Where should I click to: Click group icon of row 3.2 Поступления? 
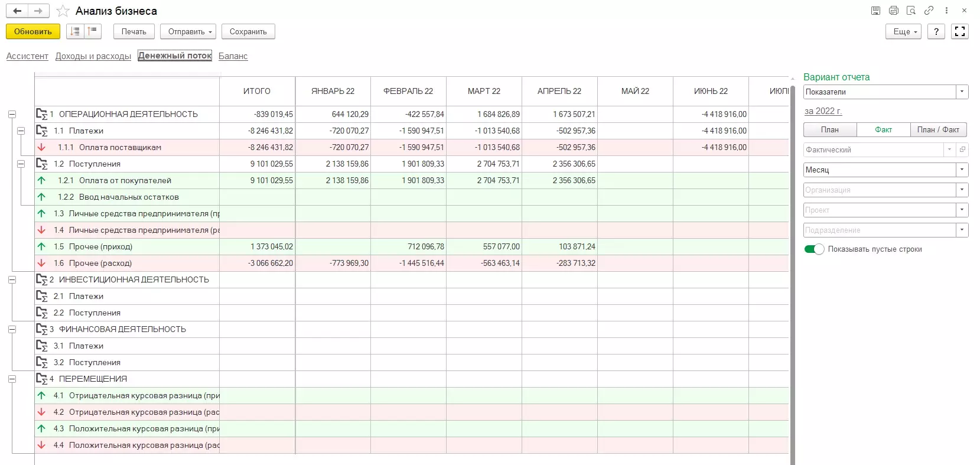[41, 362]
